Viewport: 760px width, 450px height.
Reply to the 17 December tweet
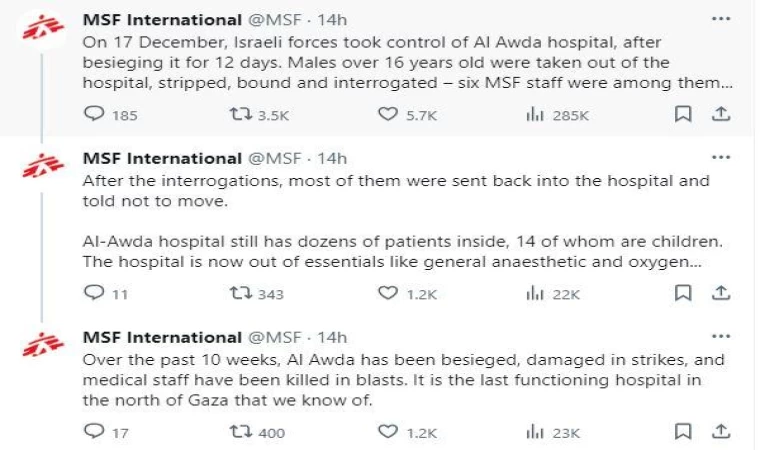coord(93,115)
